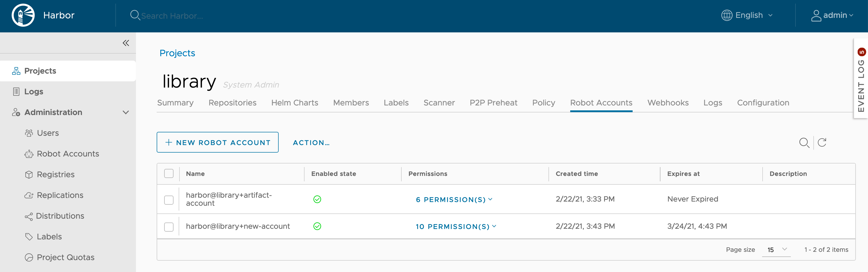Viewport: 868px width, 272px height.
Task: Check the select-all checkbox in table header
Action: point(169,173)
